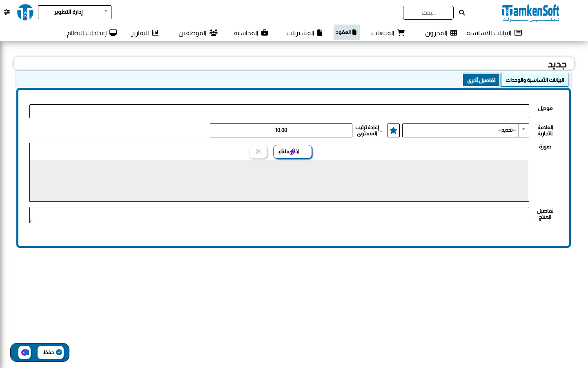Open الموظفين employees menu
Screen dimensions: 588x368
click(x=198, y=33)
